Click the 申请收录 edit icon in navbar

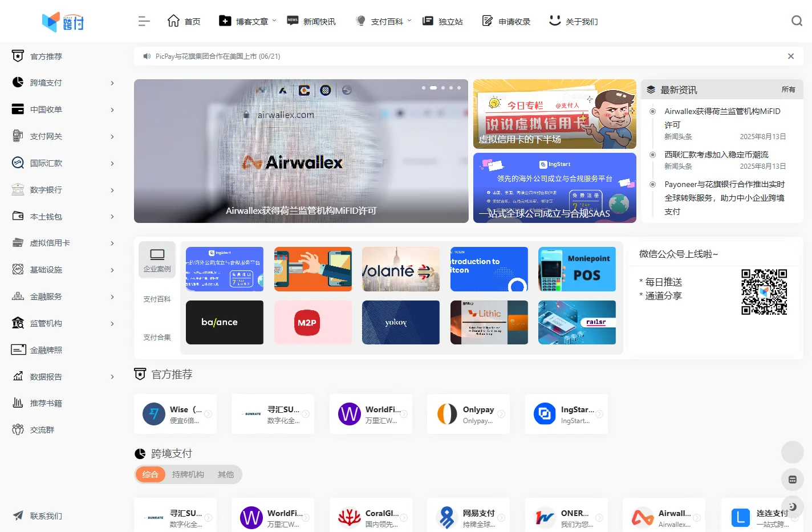click(x=488, y=21)
